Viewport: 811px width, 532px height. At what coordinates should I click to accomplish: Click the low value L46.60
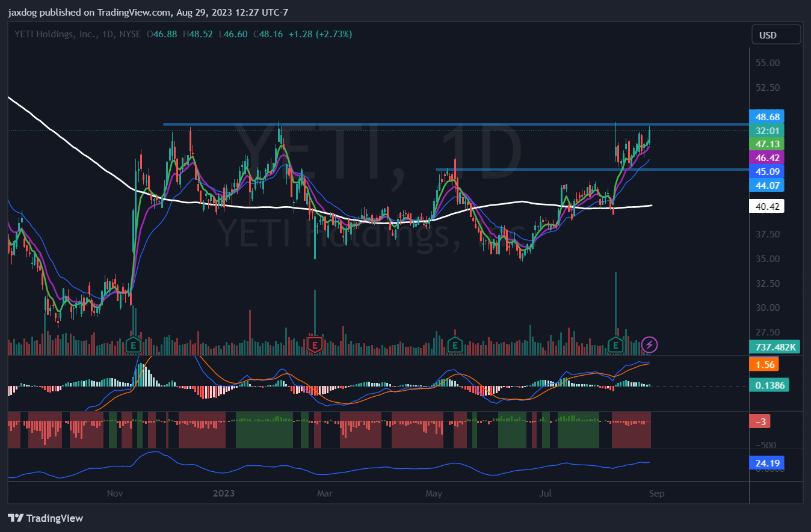click(x=233, y=34)
